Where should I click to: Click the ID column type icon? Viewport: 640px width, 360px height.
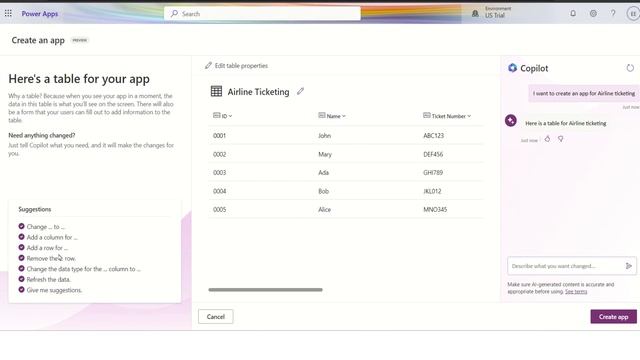(x=217, y=116)
